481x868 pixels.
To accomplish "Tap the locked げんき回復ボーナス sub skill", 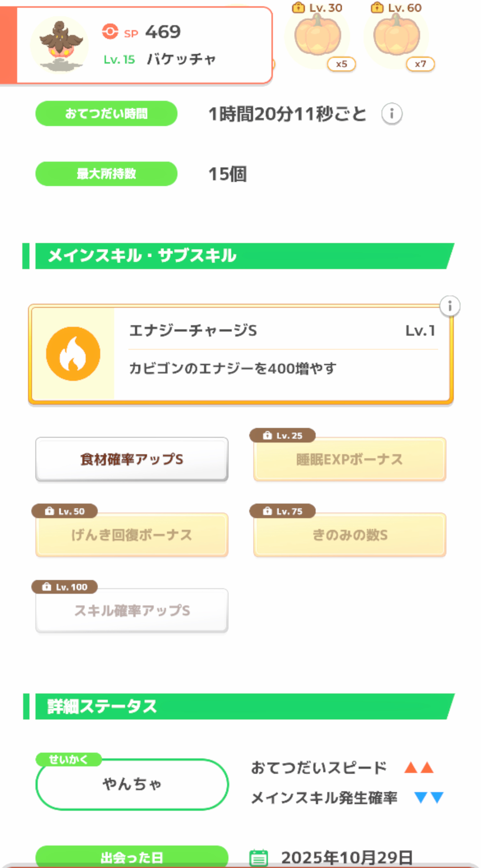I will point(132,535).
